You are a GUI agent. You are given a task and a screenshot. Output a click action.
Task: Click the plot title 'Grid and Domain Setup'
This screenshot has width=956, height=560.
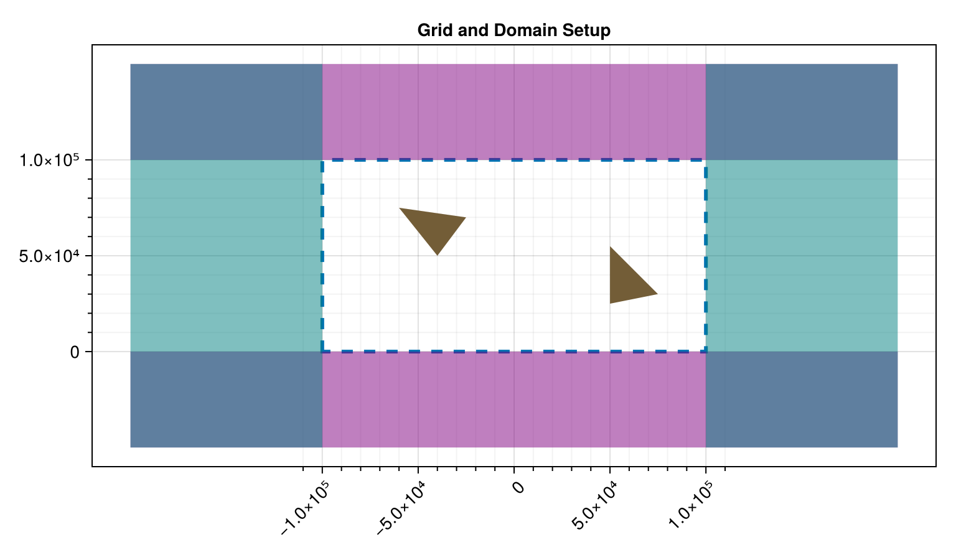513,30
